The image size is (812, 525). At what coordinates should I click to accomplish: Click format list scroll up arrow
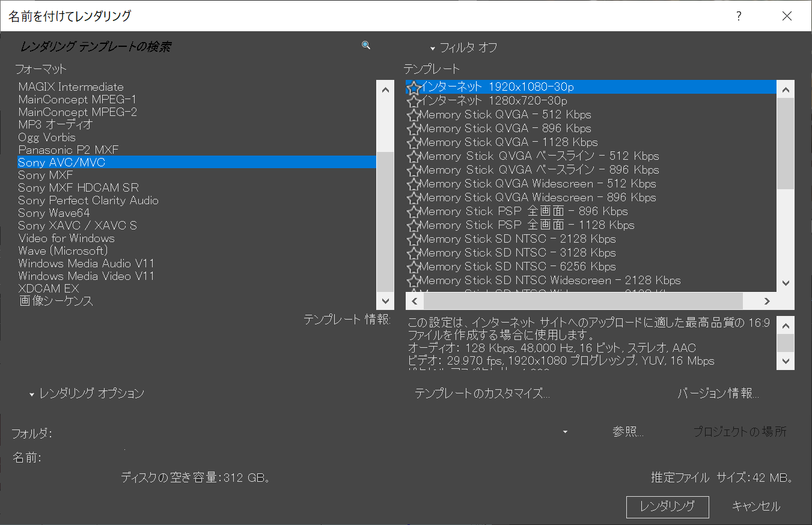385,89
